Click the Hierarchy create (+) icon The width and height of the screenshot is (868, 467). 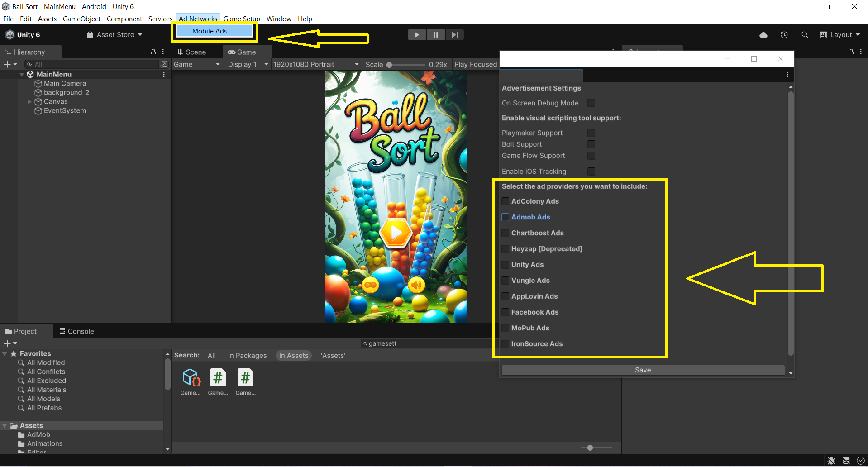point(7,64)
